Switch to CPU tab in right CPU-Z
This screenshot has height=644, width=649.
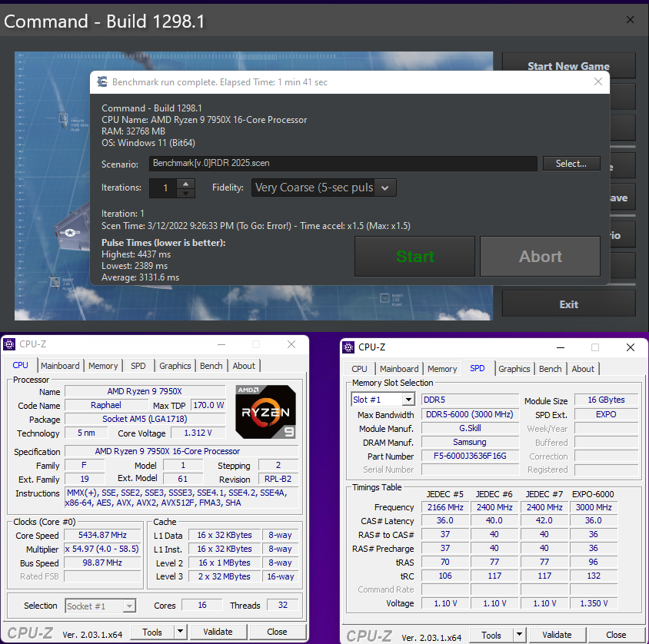point(359,369)
